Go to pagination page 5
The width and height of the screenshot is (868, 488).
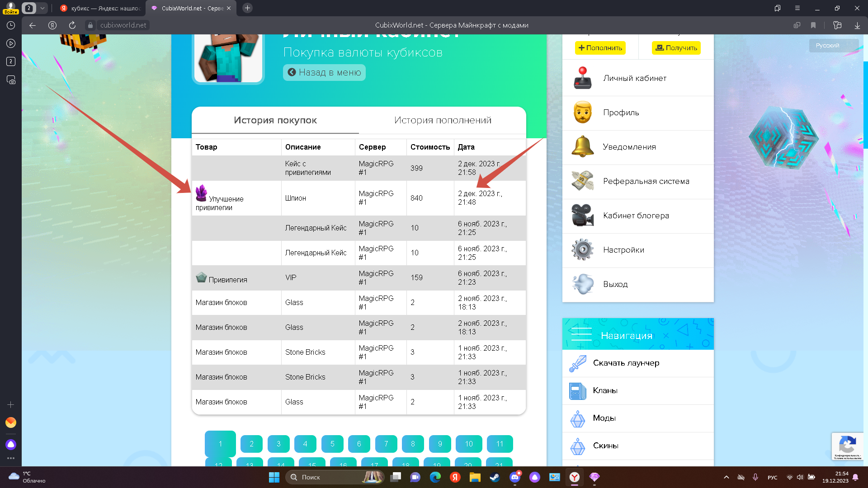click(x=332, y=444)
